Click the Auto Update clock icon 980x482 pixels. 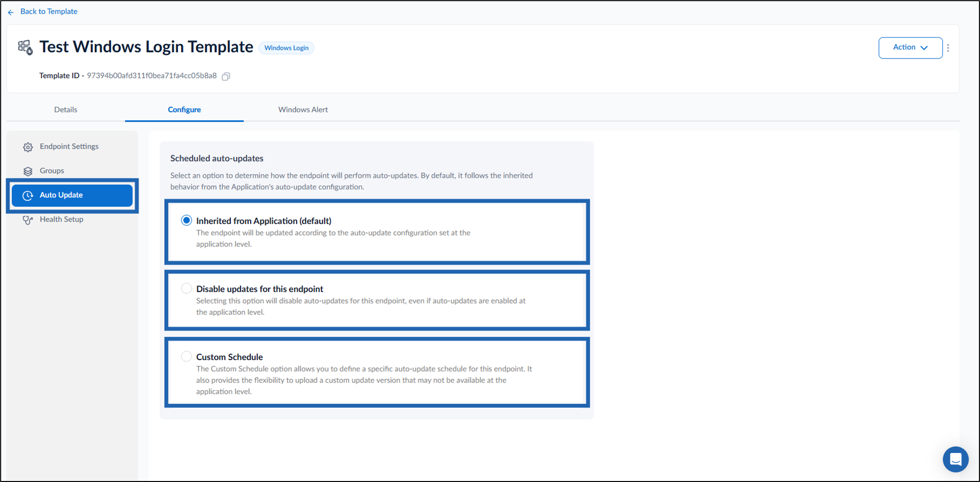(28, 195)
